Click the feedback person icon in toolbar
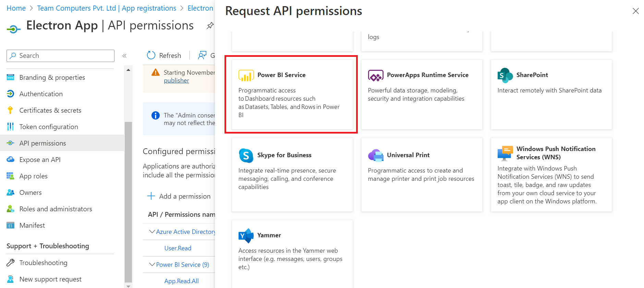This screenshot has width=644, height=288. pos(202,55)
